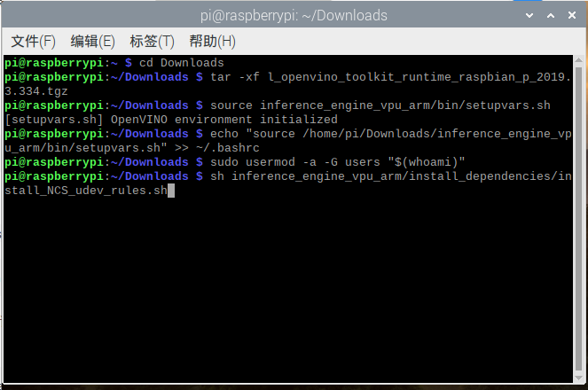Open the 文件(F) menu
This screenshot has width=588, height=390.
pos(33,41)
